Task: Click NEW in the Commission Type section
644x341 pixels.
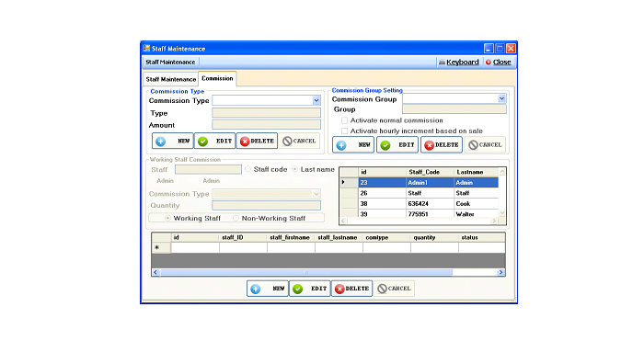Action: (x=173, y=141)
